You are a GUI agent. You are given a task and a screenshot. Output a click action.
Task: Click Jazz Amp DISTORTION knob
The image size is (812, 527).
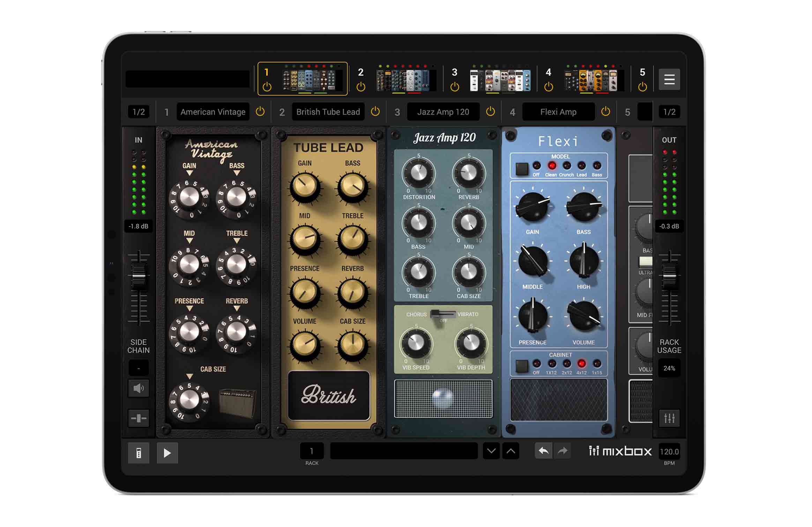click(418, 173)
